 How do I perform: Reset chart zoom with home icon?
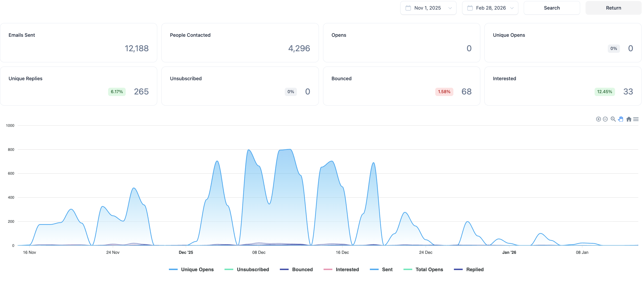tap(629, 119)
